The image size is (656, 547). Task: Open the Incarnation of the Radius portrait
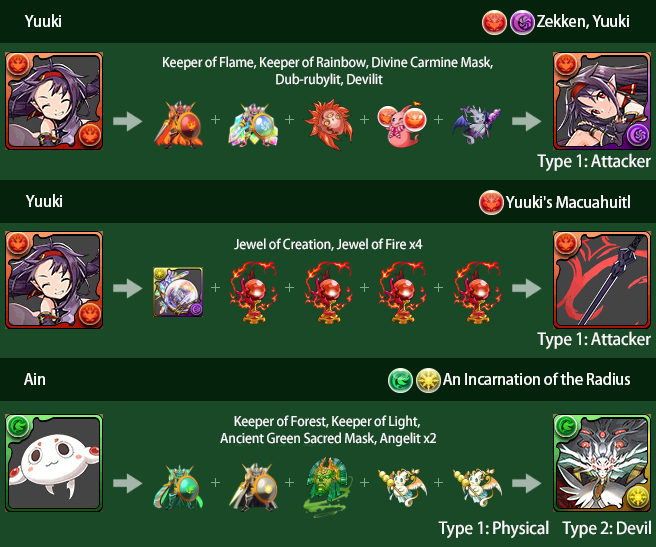click(602, 463)
